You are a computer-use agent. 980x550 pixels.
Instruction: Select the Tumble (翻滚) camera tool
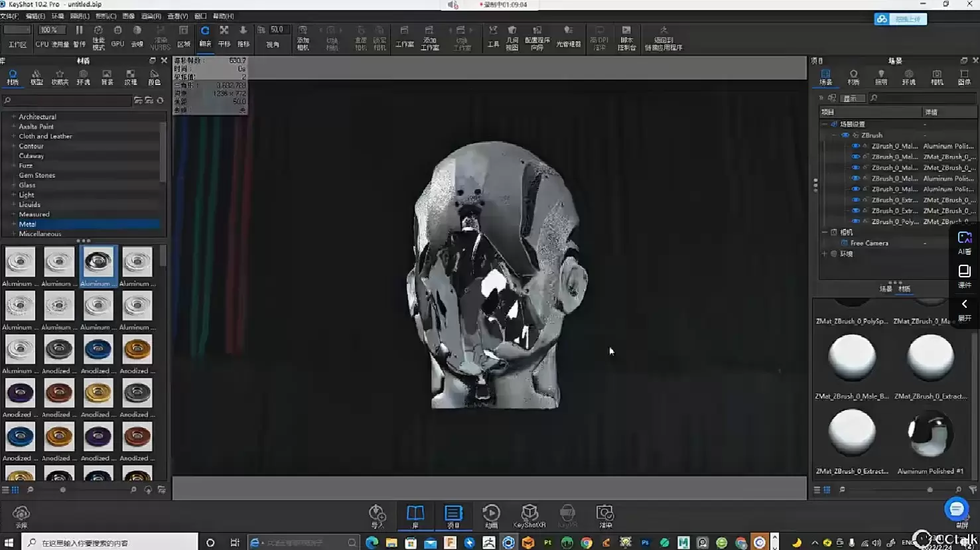point(205,36)
